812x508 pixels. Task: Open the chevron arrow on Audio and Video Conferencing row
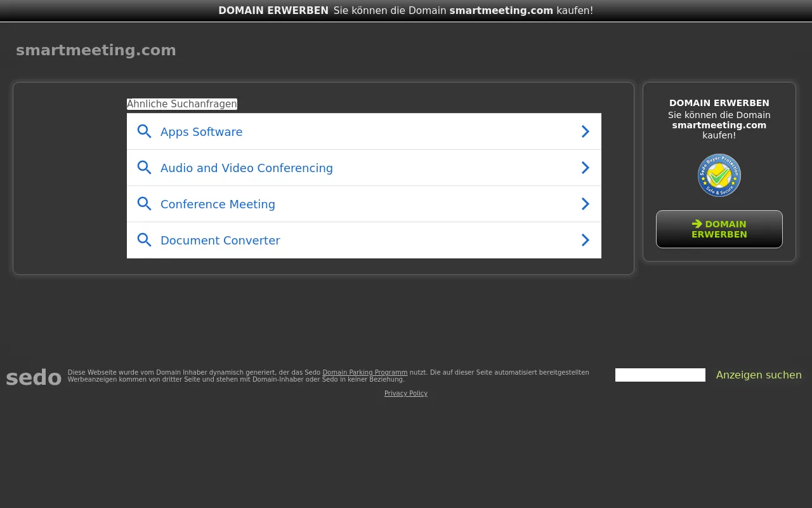coord(586,168)
